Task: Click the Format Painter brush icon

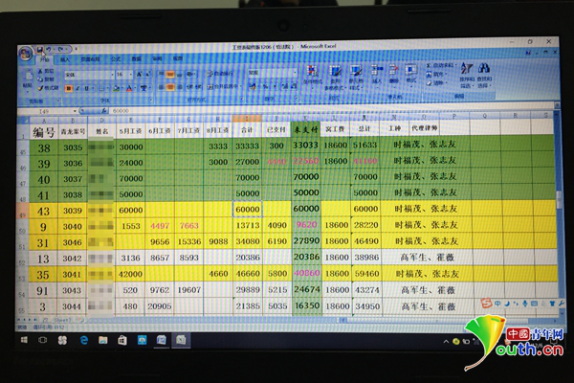Action: pyautogui.click(x=41, y=88)
